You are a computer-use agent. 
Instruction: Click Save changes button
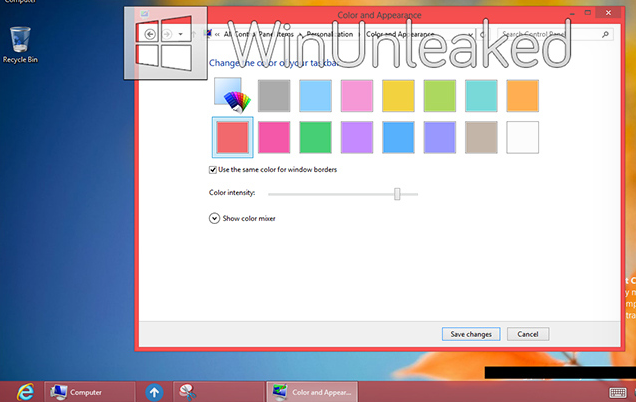(x=470, y=334)
